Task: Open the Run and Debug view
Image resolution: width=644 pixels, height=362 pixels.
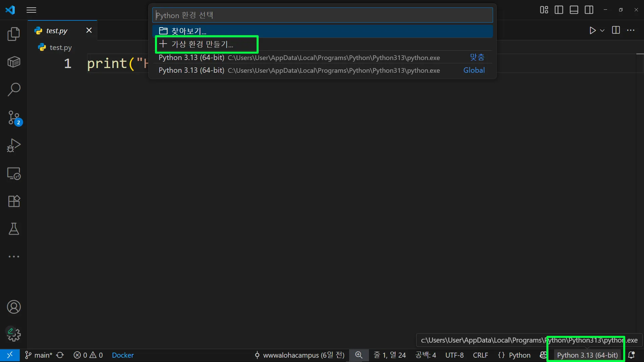Action: point(14,145)
